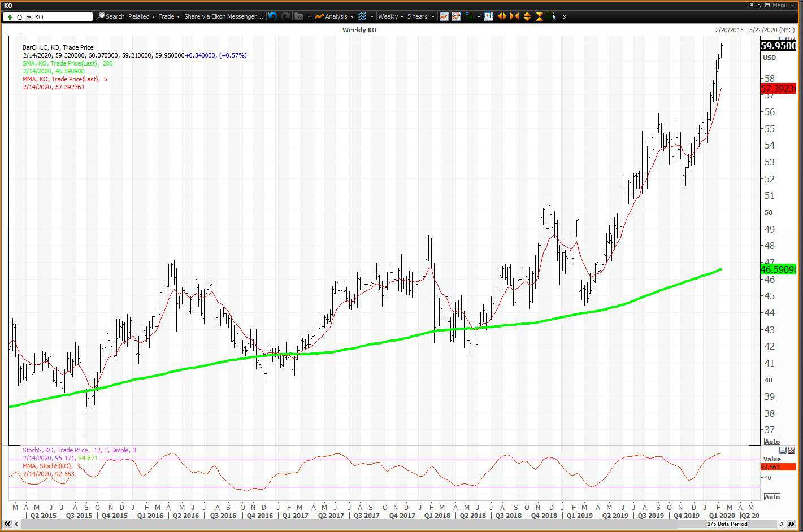Open the Trade menu
This screenshot has height=532, width=803.
(x=168, y=16)
